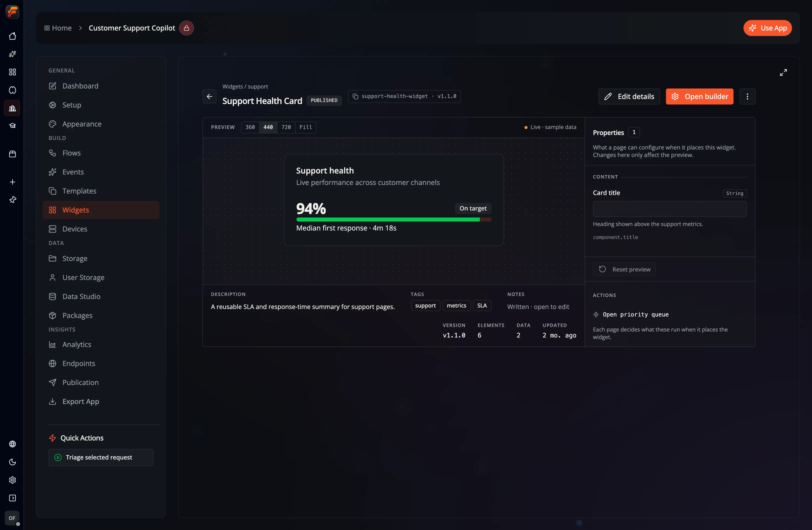Image resolution: width=812 pixels, height=530 pixels.
Task: Open Publication in the sidebar
Action: point(101,382)
